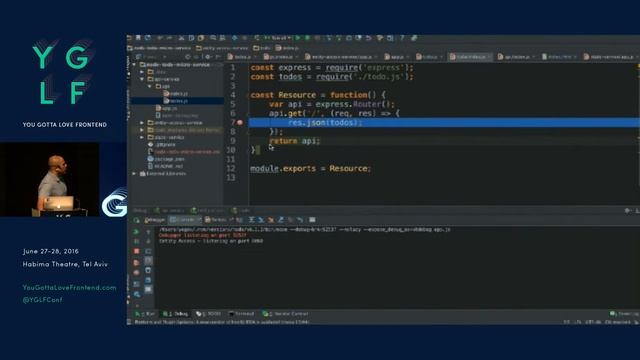
Task: Click Force Step Into icon in debugger toolbar
Action: tap(270, 220)
